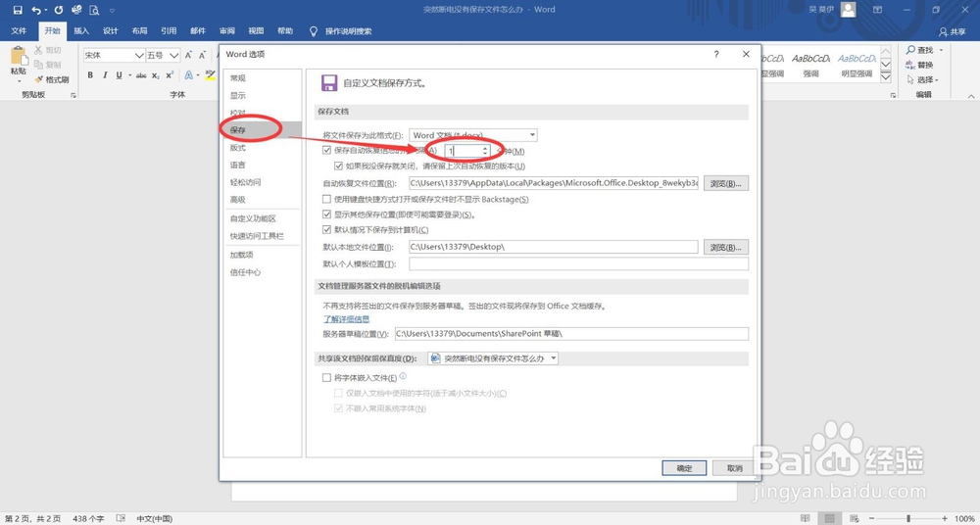Expand the Find (查找) dropdown arrow
Image resolution: width=980 pixels, height=525 pixels.
click(x=941, y=50)
